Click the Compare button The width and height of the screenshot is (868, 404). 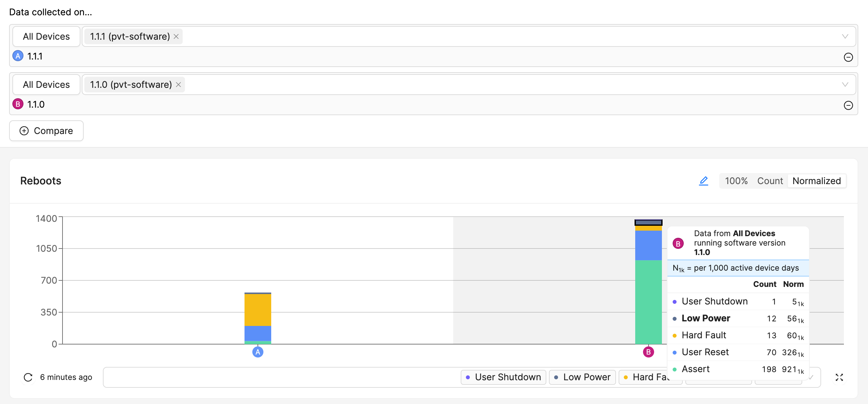point(46,131)
